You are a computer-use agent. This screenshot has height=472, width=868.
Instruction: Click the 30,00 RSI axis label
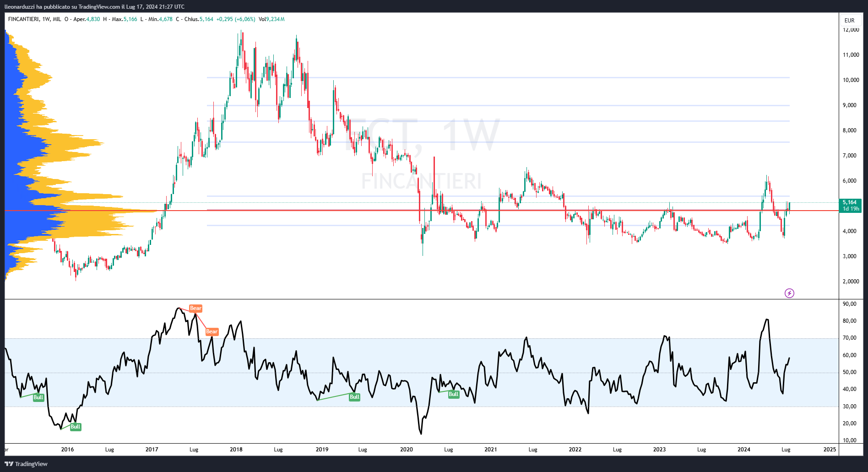pyautogui.click(x=850, y=407)
